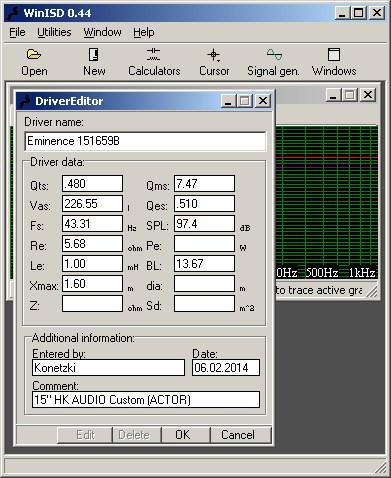Viewport: 391px width, 478px height.
Task: Click the BL value field
Action: [204, 264]
